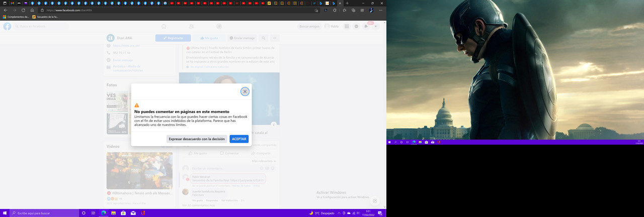Click the post Compartir button
Screen dimensions: 644x217
click(261, 153)
